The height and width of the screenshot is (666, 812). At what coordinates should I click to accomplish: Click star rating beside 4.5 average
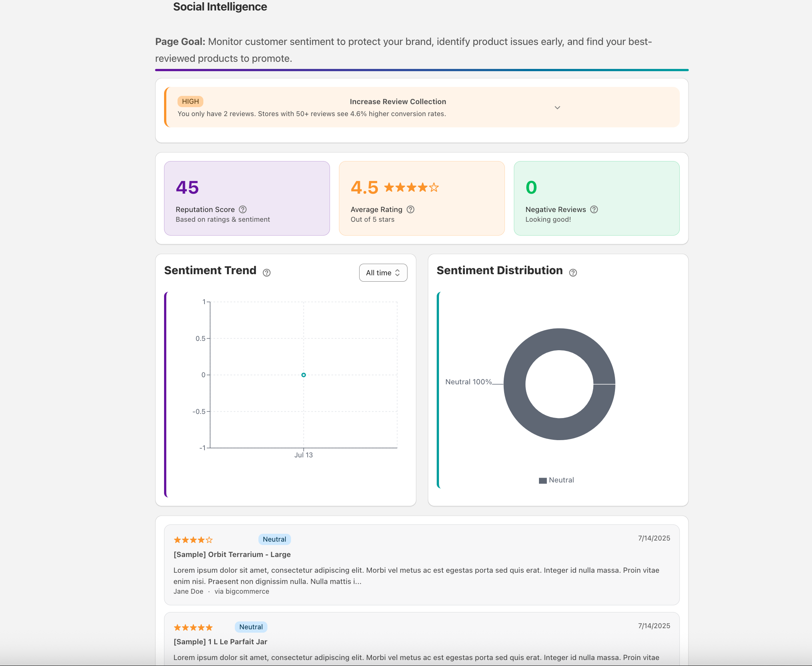pyautogui.click(x=411, y=188)
